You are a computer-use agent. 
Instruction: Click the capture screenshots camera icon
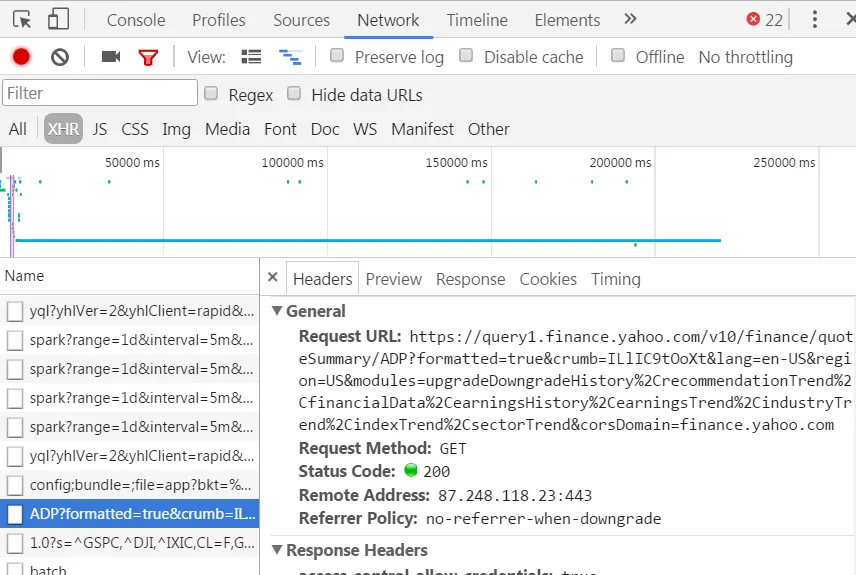(111, 57)
